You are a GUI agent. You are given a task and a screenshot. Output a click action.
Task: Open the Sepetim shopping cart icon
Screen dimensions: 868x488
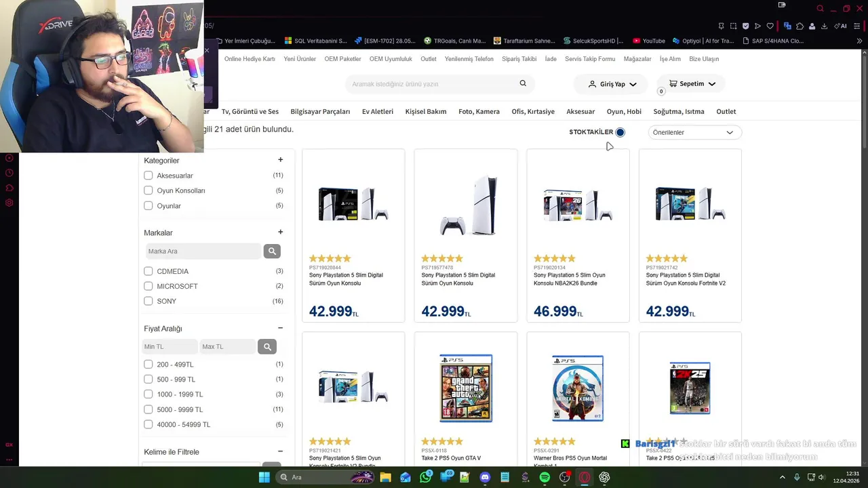(673, 83)
